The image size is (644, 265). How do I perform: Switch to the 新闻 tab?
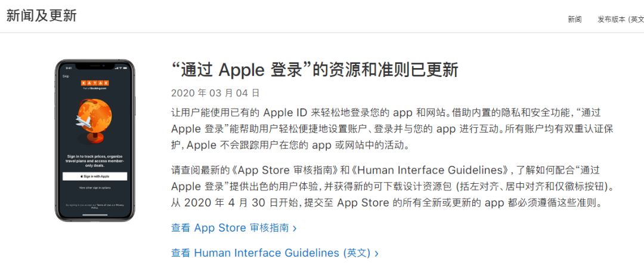(x=575, y=19)
